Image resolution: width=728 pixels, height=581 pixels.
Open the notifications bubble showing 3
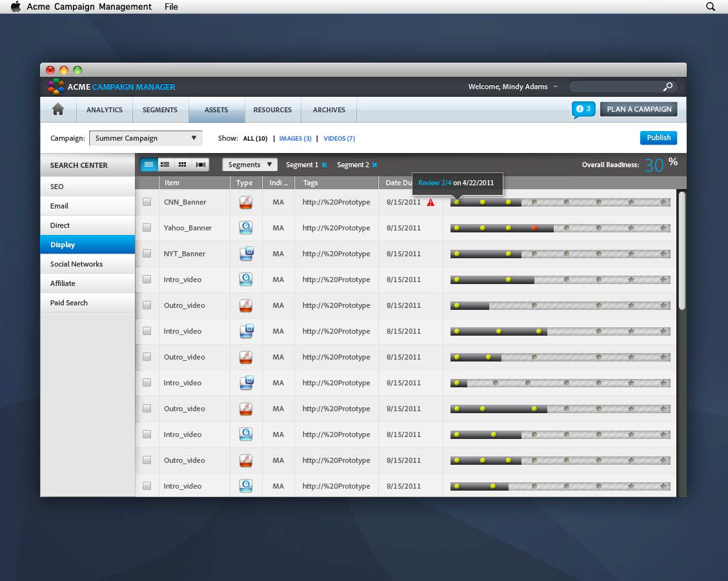(x=583, y=110)
